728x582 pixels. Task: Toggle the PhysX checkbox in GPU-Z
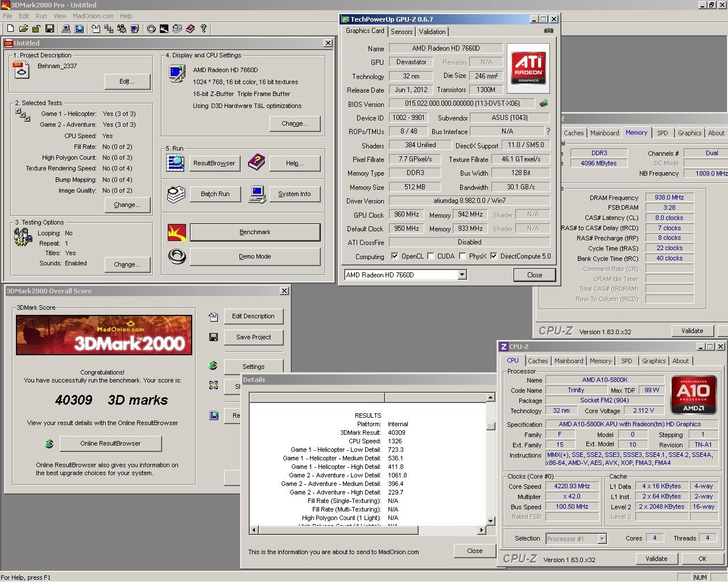(x=463, y=256)
